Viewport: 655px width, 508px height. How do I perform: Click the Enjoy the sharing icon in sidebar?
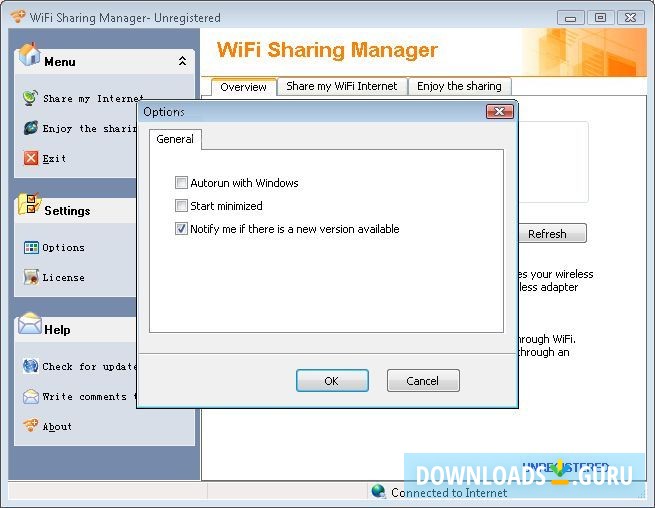click(30, 128)
